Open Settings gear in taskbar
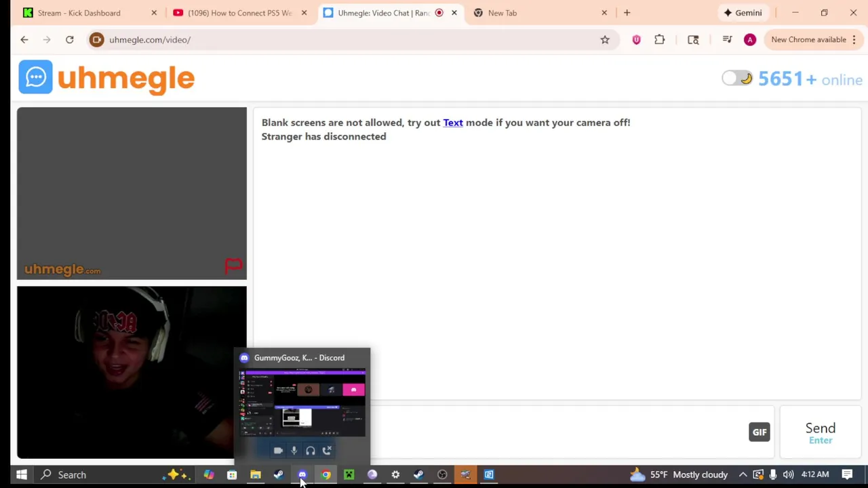The width and height of the screenshot is (868, 488). (395, 474)
